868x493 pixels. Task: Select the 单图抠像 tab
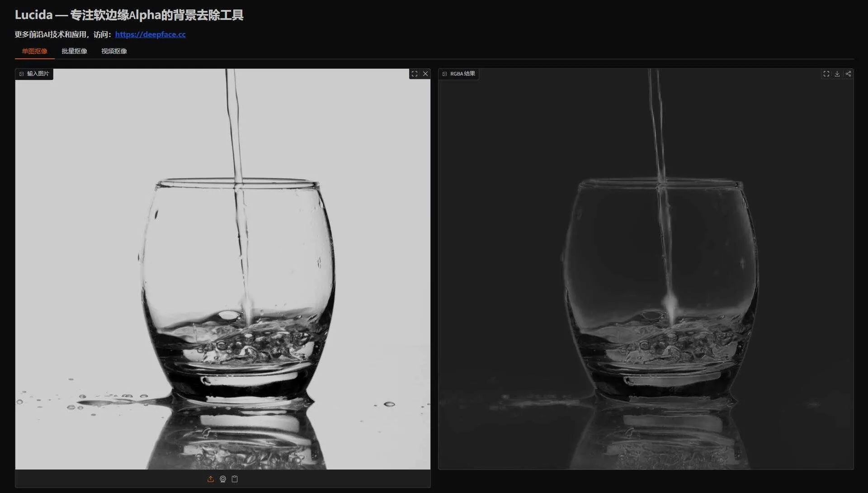[34, 51]
